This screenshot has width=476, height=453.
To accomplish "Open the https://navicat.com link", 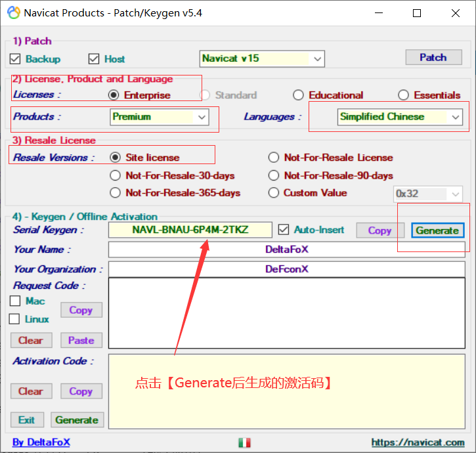I will click(418, 442).
